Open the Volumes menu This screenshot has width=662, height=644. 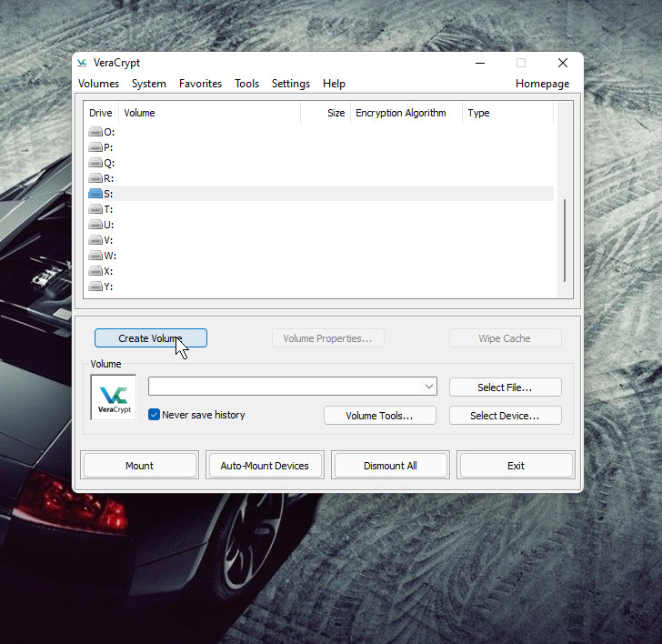click(x=98, y=84)
